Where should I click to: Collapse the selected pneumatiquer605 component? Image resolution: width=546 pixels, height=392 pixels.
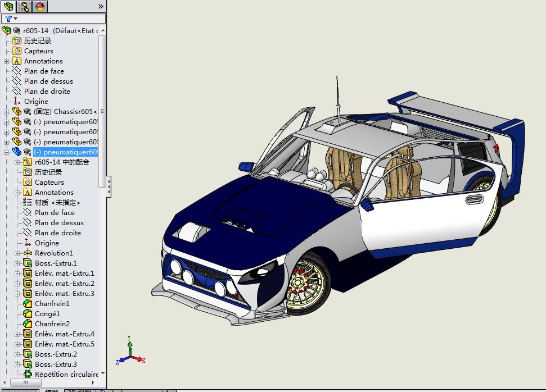point(7,152)
